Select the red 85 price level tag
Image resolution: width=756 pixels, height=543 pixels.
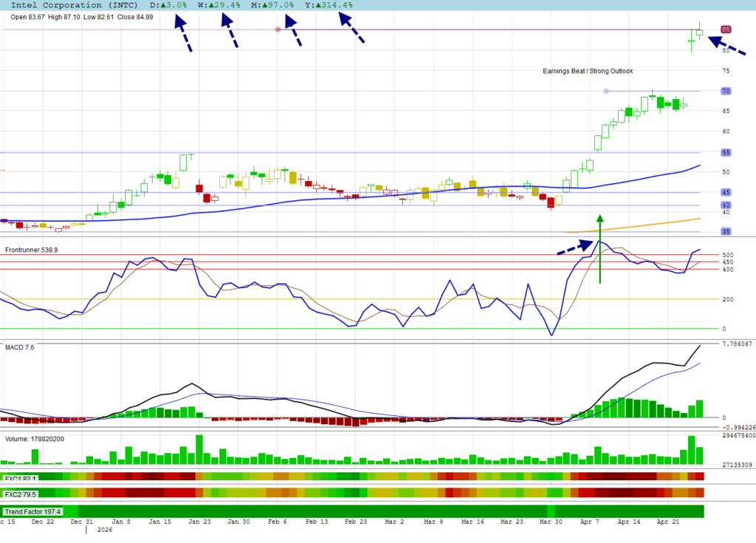726,30
